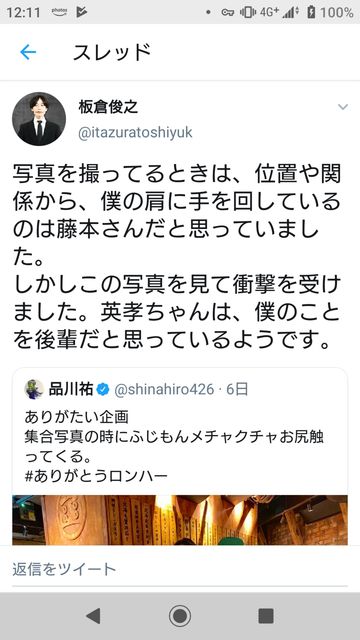Tap the vibrate mode status icon
The width and height of the screenshot is (360, 640).
click(x=248, y=13)
